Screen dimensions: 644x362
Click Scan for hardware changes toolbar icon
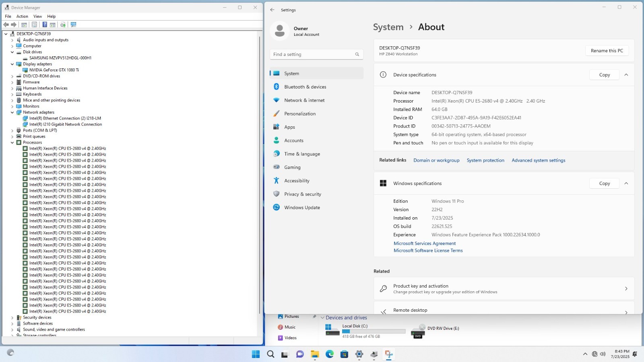(x=73, y=25)
